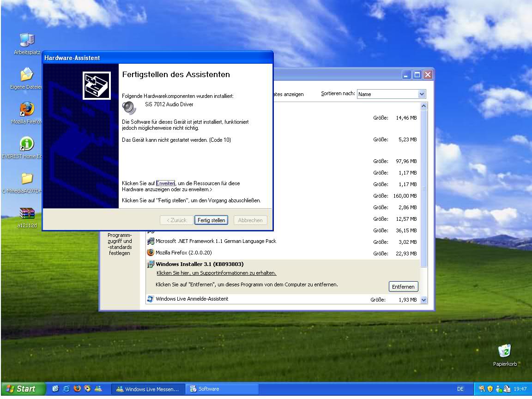Click the 14,46 MB size value

406,118
